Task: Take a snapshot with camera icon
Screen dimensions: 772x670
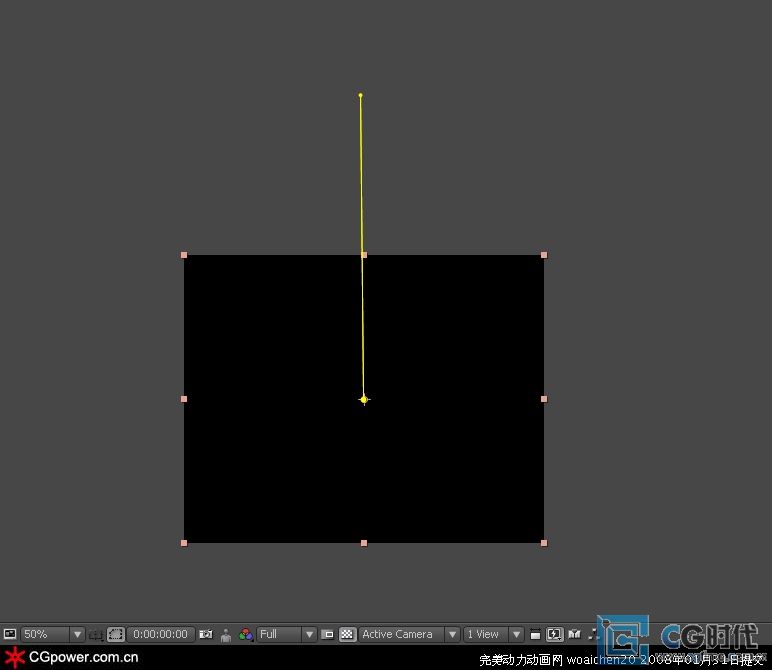Action: click(206, 634)
